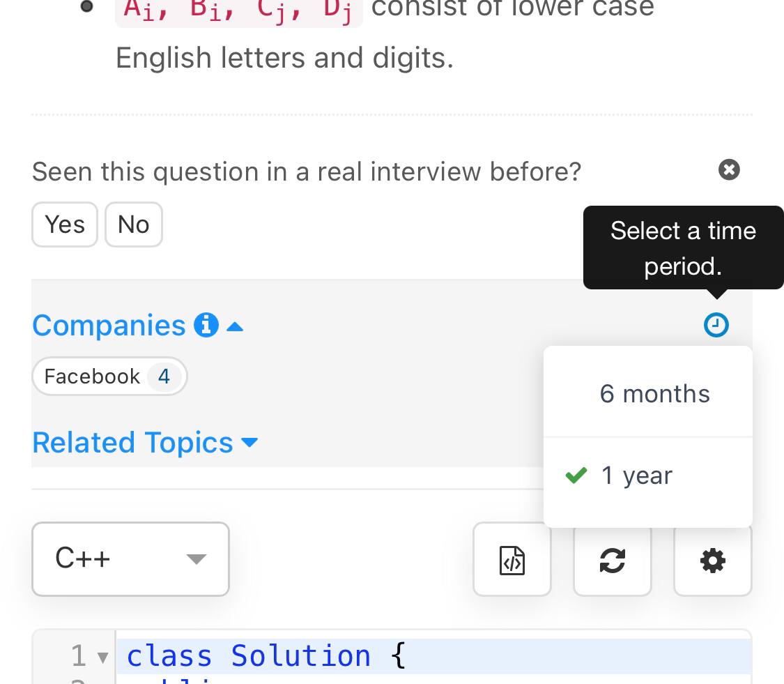Screen dimensions: 784x684
Task: Click the Companies info icon
Action: pyautogui.click(x=206, y=325)
